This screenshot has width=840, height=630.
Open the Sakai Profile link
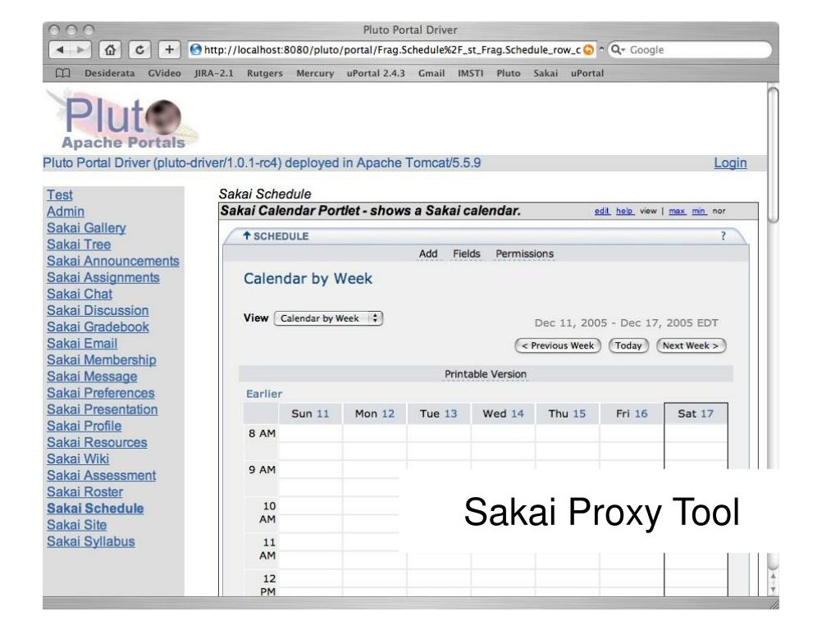84,427
